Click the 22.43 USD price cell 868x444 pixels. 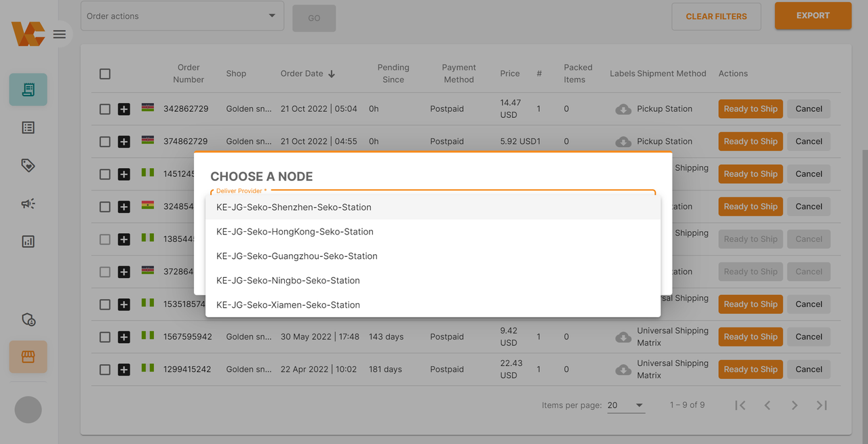point(511,369)
